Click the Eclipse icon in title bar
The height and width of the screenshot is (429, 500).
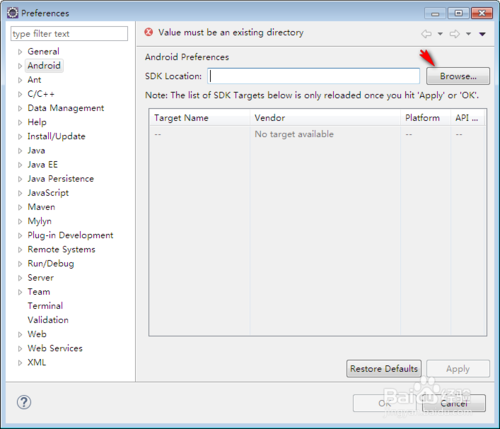click(13, 13)
